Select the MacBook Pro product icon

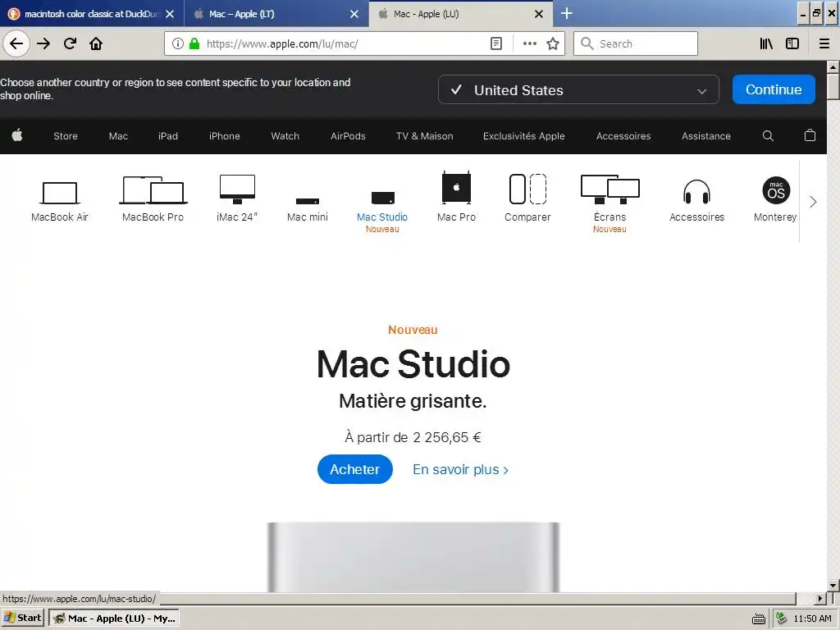tap(153, 190)
